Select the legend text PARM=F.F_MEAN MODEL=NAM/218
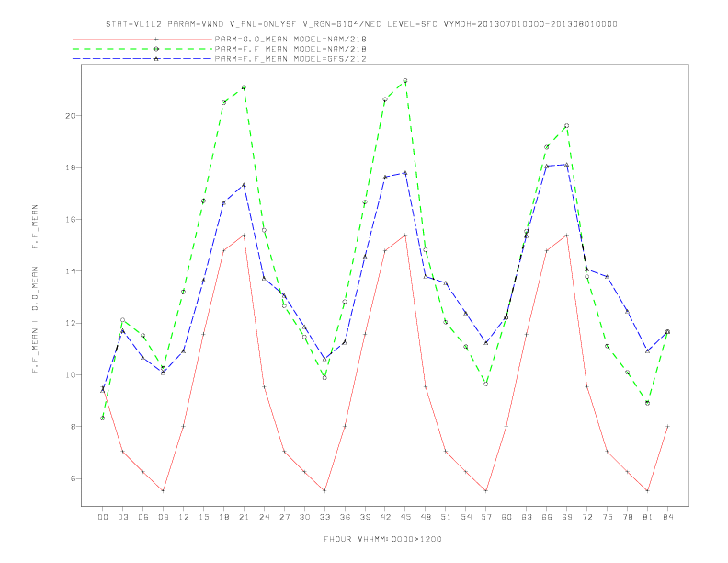Screen dimensions: 728x563 [290, 49]
